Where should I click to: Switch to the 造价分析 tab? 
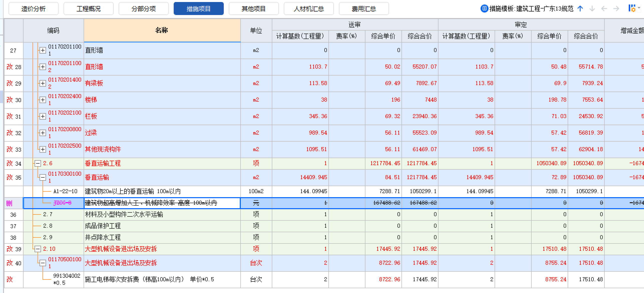click(x=33, y=8)
